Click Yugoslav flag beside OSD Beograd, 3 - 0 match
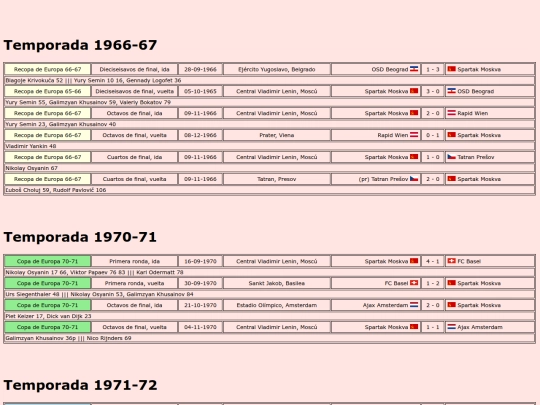The width and height of the screenshot is (540, 405). (451, 91)
